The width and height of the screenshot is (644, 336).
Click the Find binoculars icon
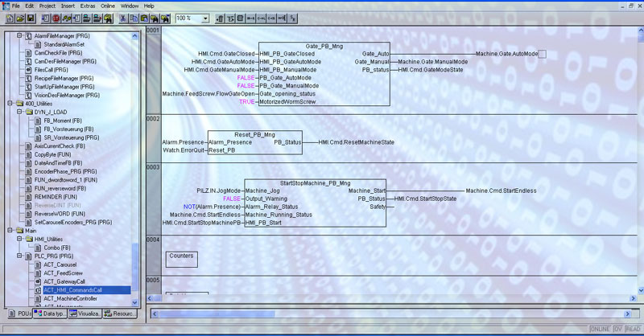(x=155, y=18)
